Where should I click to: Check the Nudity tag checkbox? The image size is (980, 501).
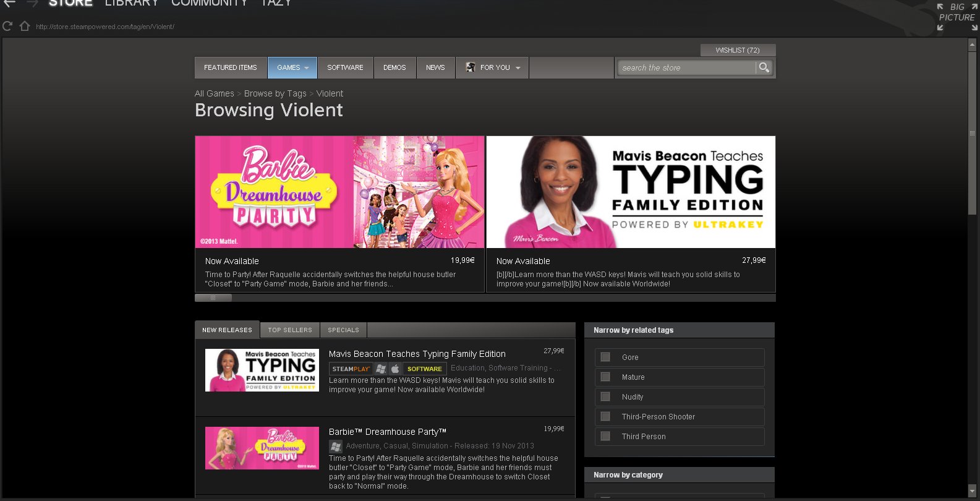(605, 397)
